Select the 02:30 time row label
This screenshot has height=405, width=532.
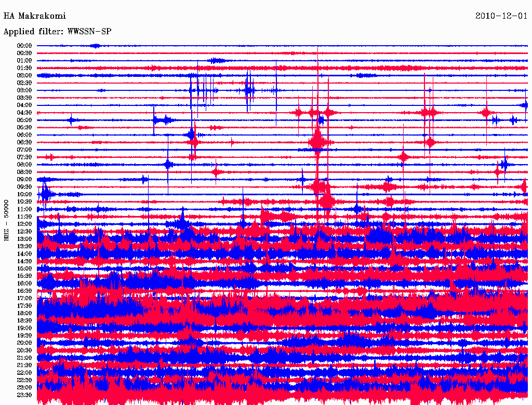coord(24,83)
